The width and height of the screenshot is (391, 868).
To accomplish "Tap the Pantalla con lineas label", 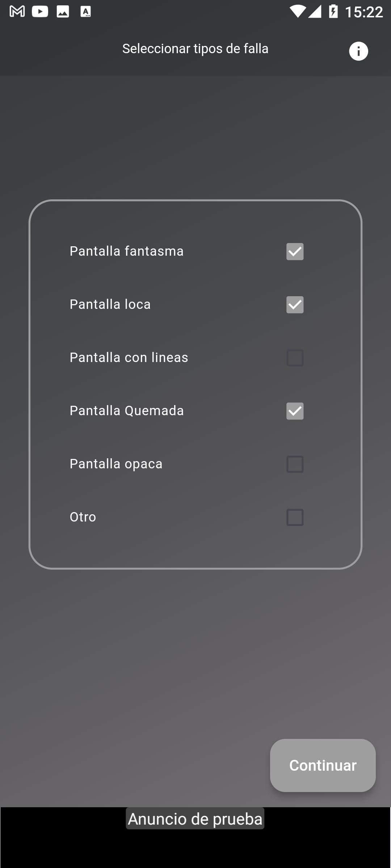I will (129, 358).
